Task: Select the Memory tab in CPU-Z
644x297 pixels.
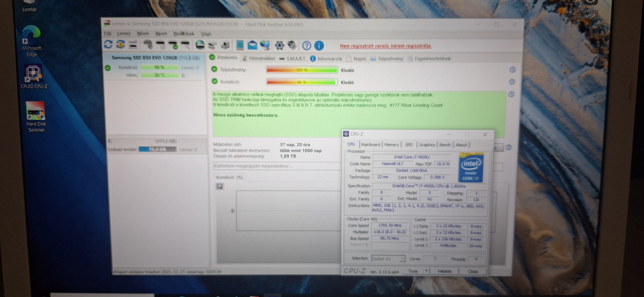Action: click(391, 145)
